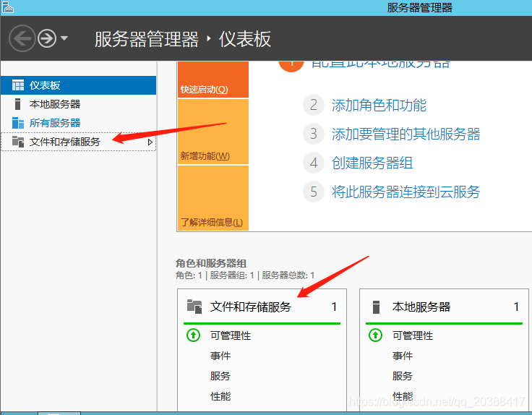Click the 文件和存储服务 tile header icon
Viewport: 532px width, 415px height.
pyautogui.click(x=194, y=307)
